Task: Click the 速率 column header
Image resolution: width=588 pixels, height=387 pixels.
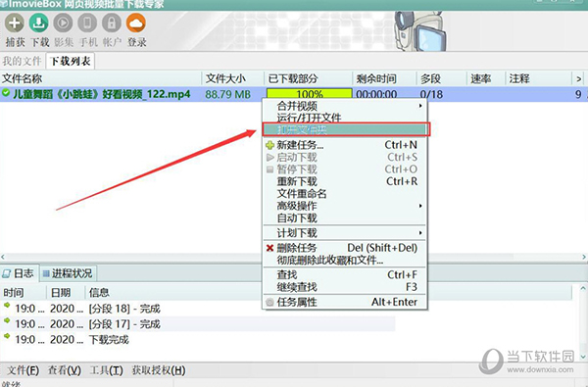Action: click(486, 78)
